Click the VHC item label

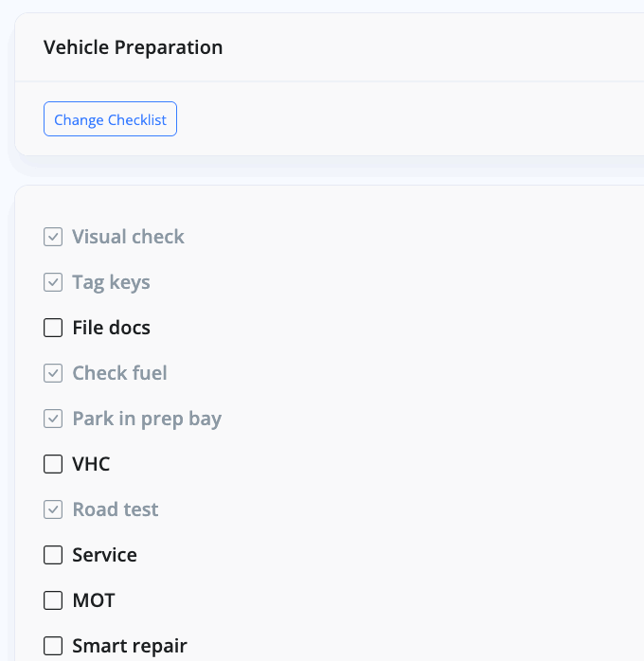pyautogui.click(x=91, y=464)
